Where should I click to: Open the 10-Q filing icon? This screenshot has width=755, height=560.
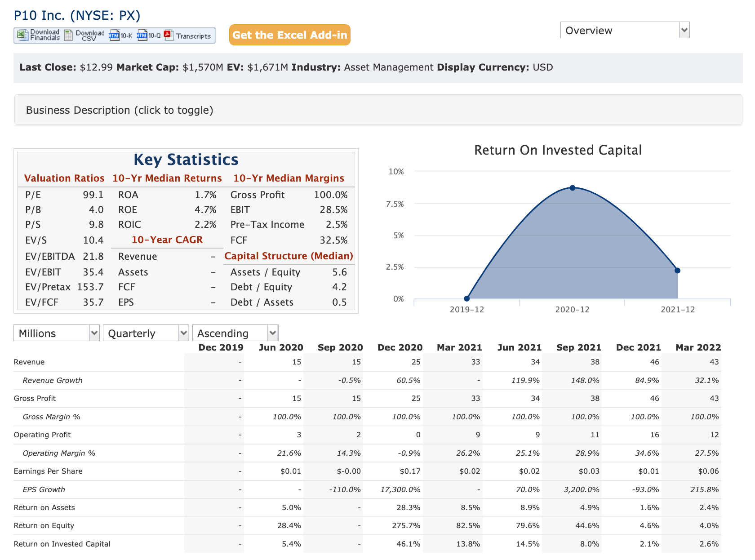point(142,36)
